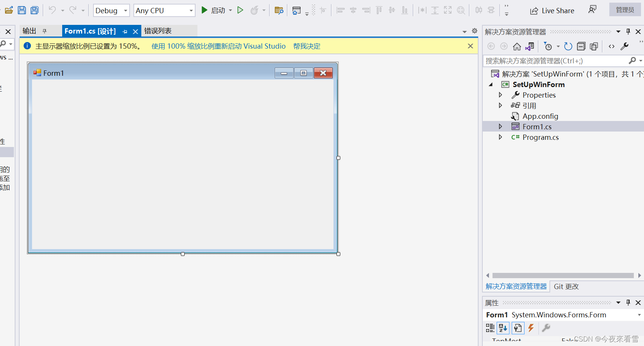
Task: Start without debugging using the outlined play icon
Action: [x=240, y=10]
